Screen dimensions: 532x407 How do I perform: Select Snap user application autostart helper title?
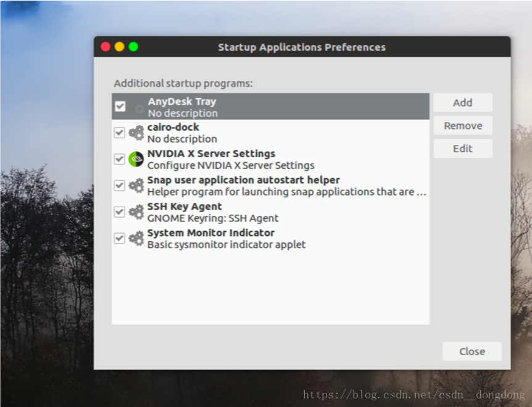244,180
